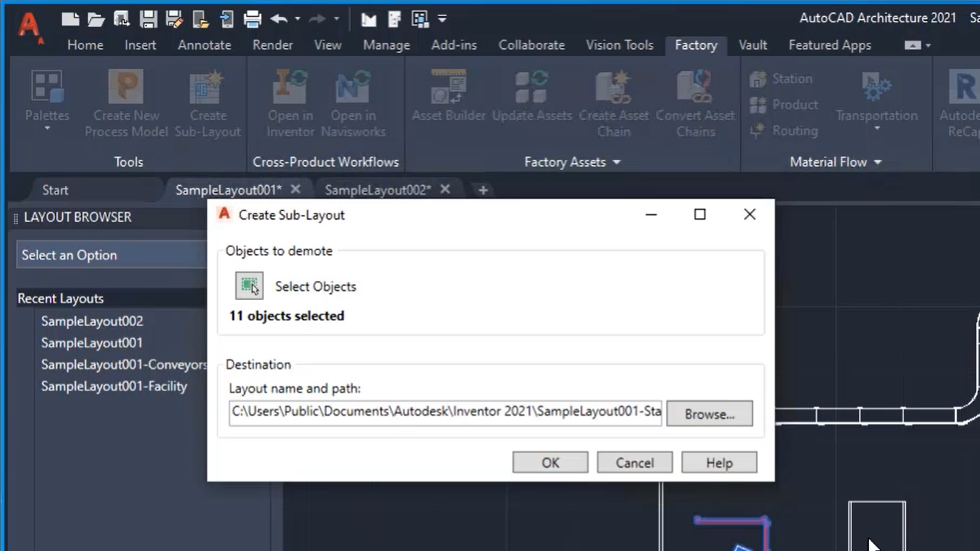Click the Routing icon in Material Flow
The height and width of the screenshot is (551, 980).
(758, 131)
